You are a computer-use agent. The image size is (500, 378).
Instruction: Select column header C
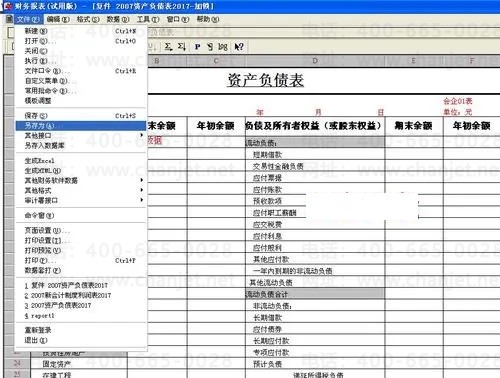(216, 61)
